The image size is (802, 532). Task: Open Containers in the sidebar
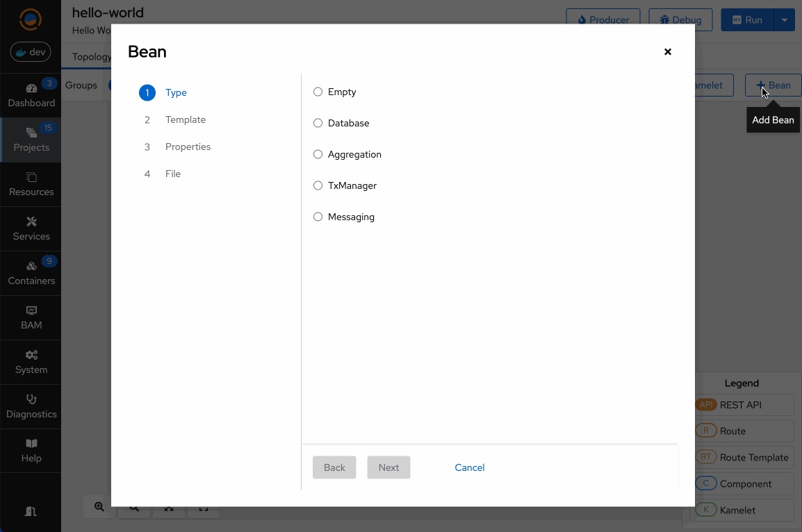click(31, 274)
